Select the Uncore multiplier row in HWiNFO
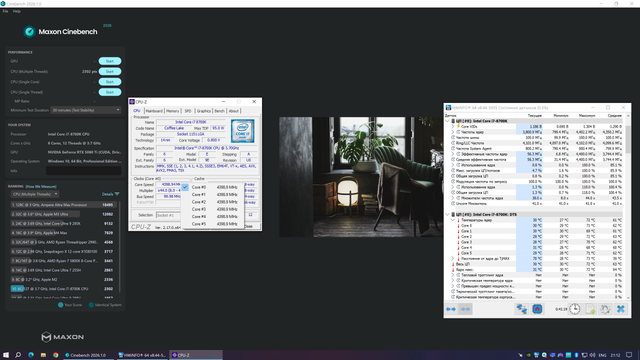Image resolution: width=640 pixels, height=360 pixels. (535, 204)
